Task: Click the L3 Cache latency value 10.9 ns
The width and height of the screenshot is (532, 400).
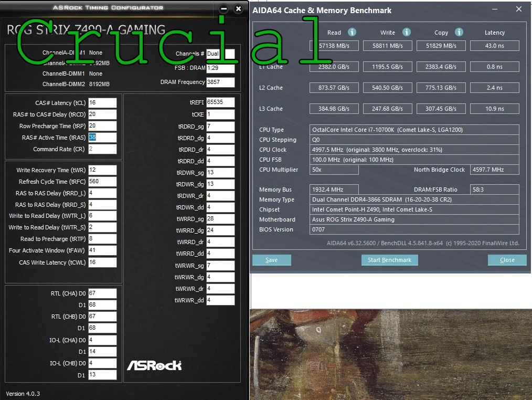Action: pyautogui.click(x=495, y=109)
